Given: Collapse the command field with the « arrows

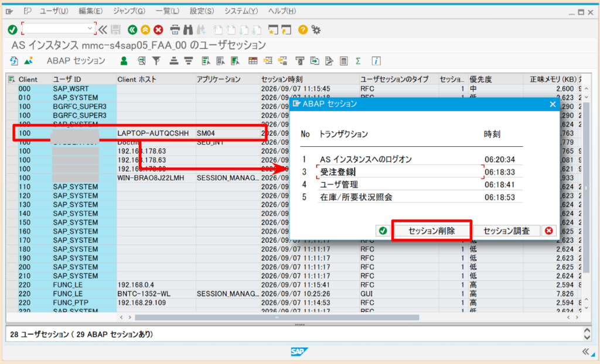Looking at the screenshot, I should coord(103,29).
